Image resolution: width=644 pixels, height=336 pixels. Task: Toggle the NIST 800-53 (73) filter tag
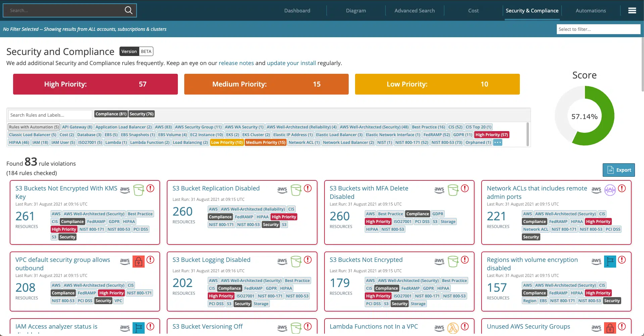[447, 143]
